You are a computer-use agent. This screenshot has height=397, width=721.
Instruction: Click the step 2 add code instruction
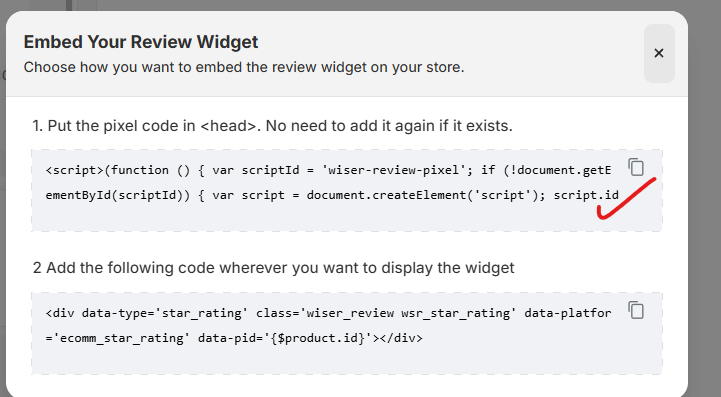click(274, 268)
